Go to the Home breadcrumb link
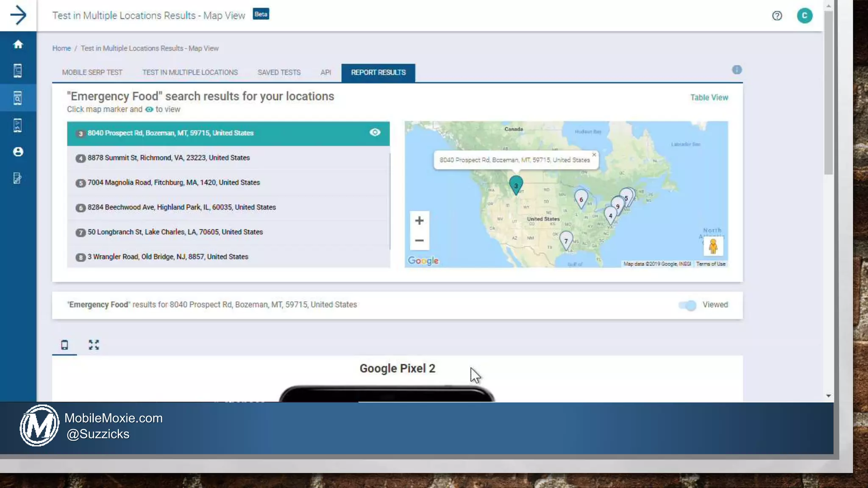The image size is (868, 488). [x=61, y=48]
